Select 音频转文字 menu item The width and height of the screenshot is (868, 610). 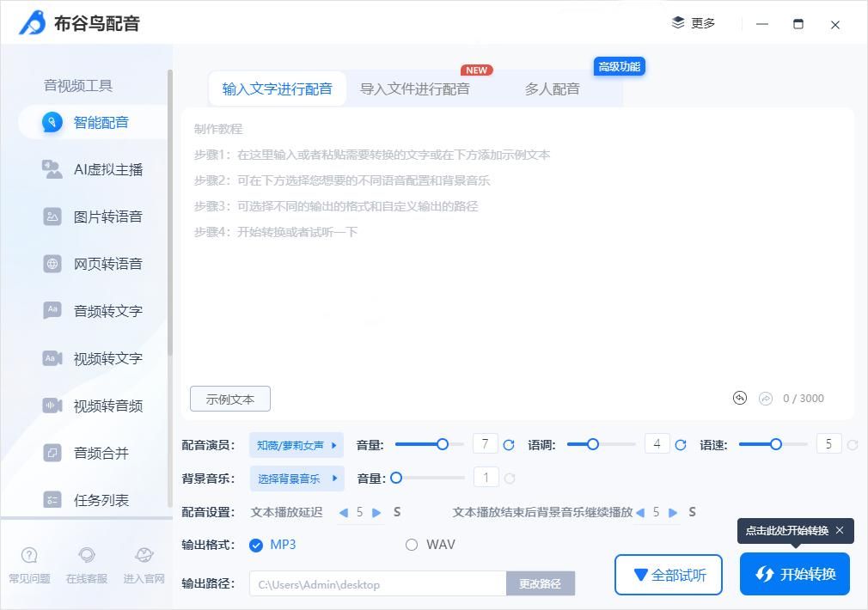tap(93, 310)
